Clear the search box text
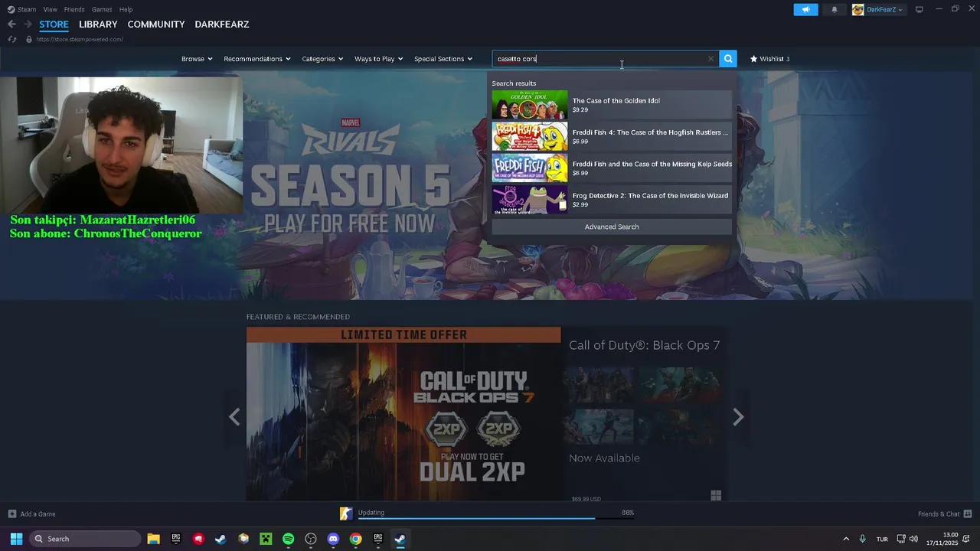The height and width of the screenshot is (551, 980). 710,58
